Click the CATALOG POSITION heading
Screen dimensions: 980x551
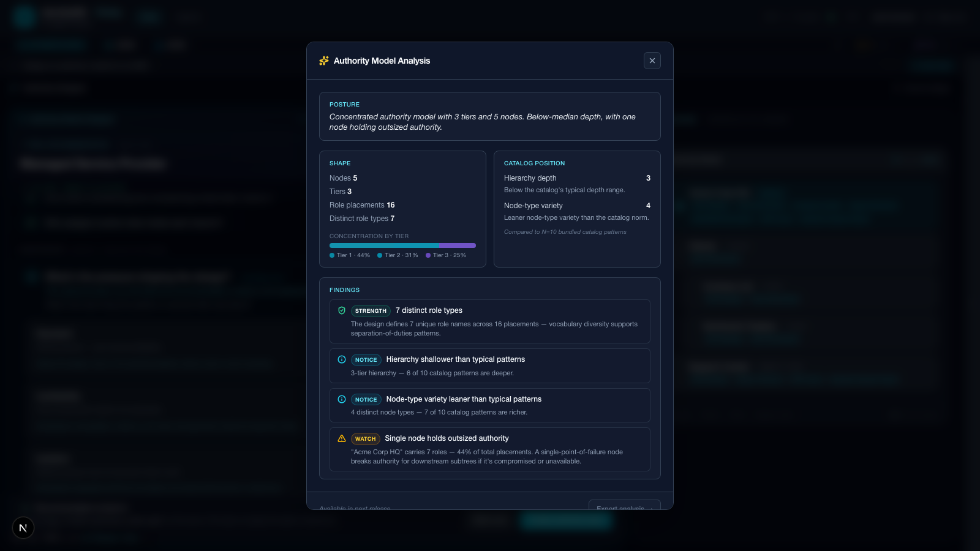pos(534,163)
